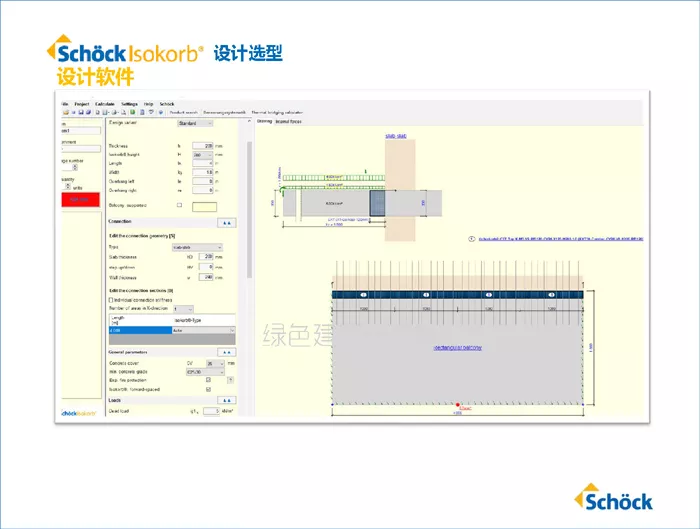Click the parameter panel vertical scrollbar
Screen dimensions: 700x529
pyautogui.click(x=250, y=210)
